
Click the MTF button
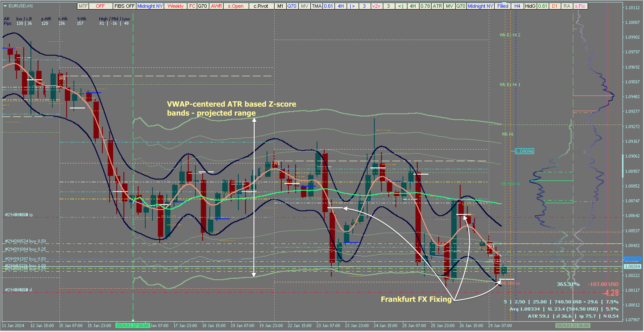(x=83, y=6)
